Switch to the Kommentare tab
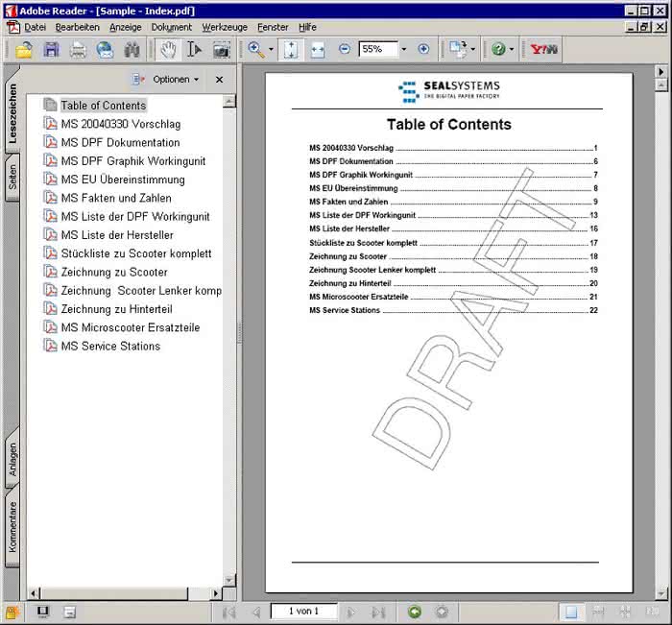 (12, 527)
